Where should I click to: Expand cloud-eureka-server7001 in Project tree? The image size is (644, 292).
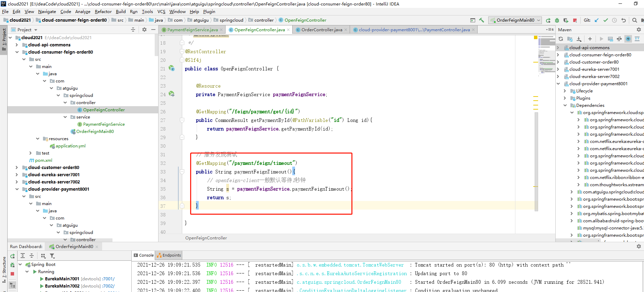[x=17, y=175]
